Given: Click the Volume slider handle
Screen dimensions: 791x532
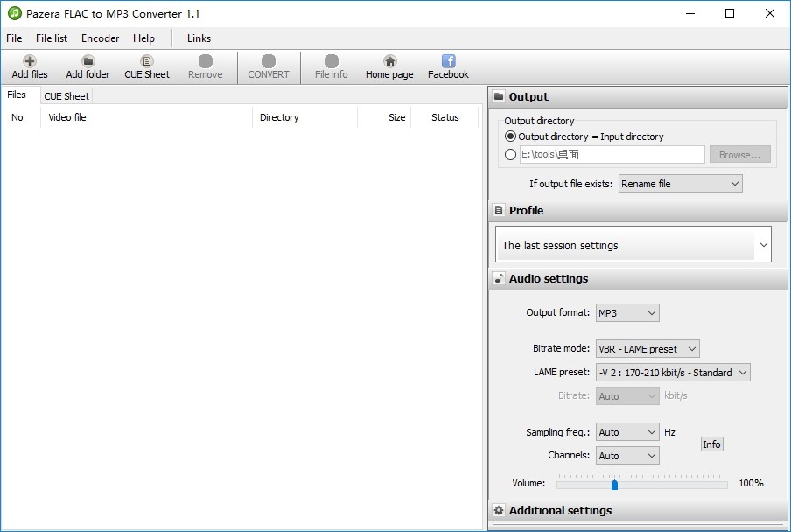Looking at the screenshot, I should tap(614, 485).
